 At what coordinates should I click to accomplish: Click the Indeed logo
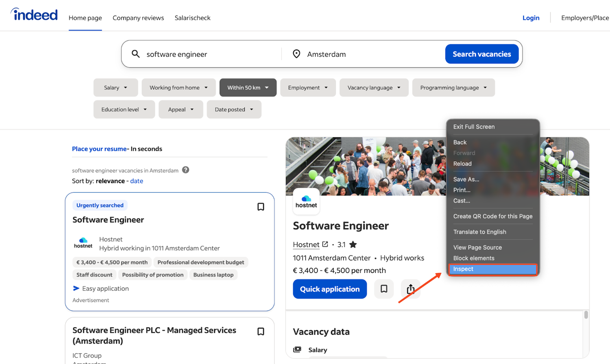point(34,14)
